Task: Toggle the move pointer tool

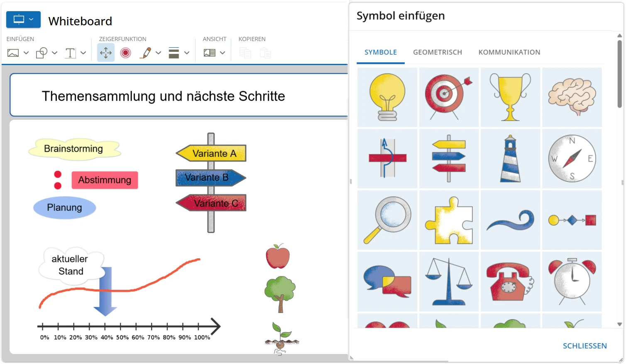Action: 105,53
